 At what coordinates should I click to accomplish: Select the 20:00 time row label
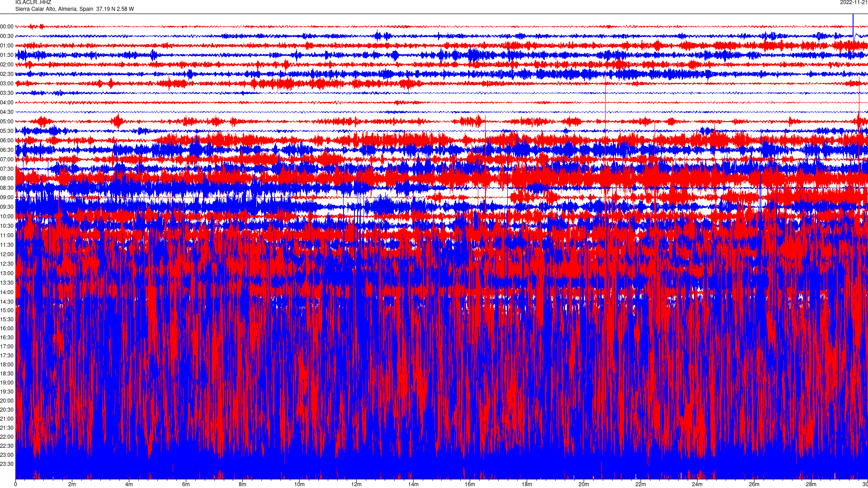(x=7, y=401)
